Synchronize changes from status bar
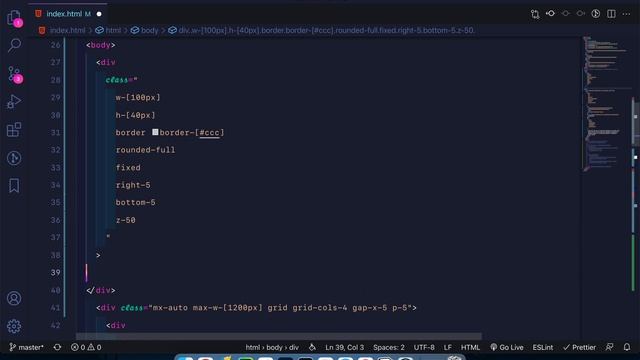This screenshot has height=360, width=640. pyautogui.click(x=57, y=347)
